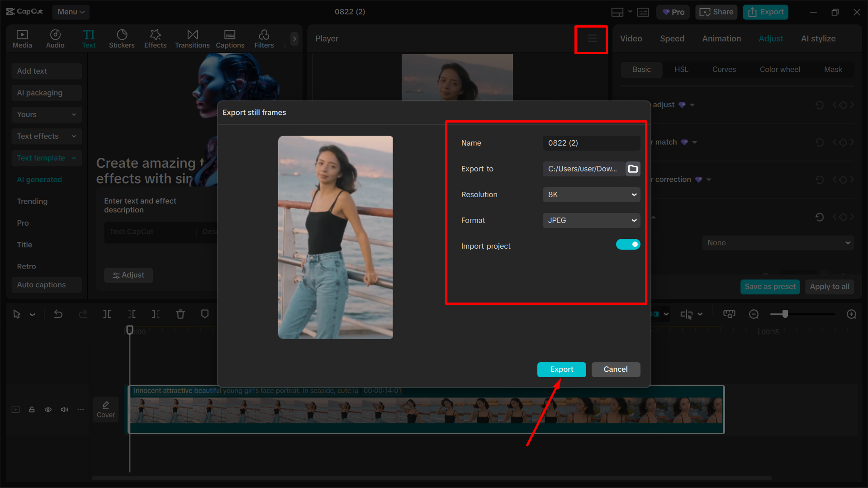This screenshot has width=868, height=488.
Task: Click the fit timeline preview icon
Action: click(x=729, y=314)
